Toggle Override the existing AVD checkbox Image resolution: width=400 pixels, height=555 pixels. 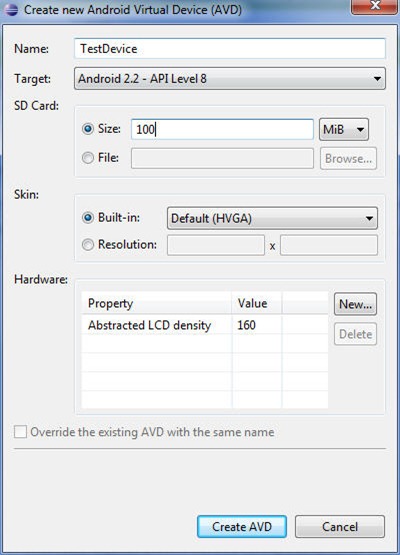20,432
